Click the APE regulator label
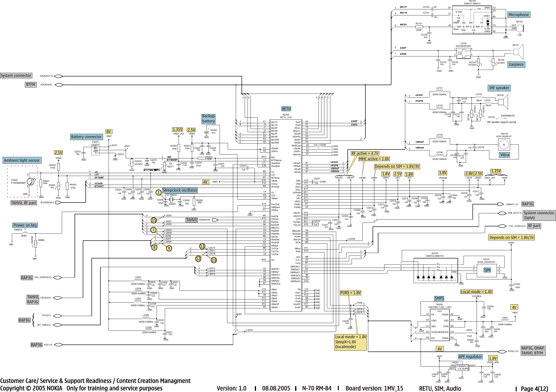Image resolution: width=556 pixels, height=392 pixels. click(x=470, y=357)
